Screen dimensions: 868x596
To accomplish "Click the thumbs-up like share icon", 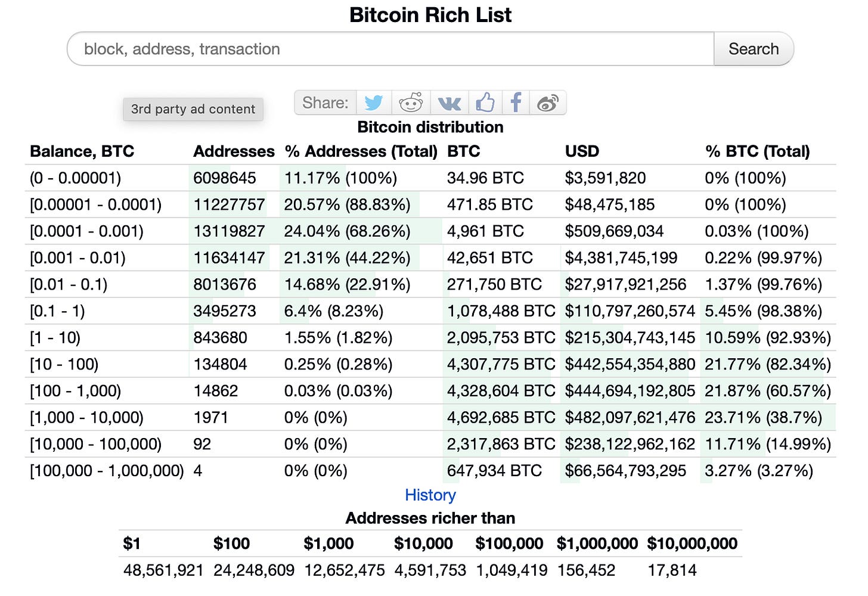I will click(485, 103).
